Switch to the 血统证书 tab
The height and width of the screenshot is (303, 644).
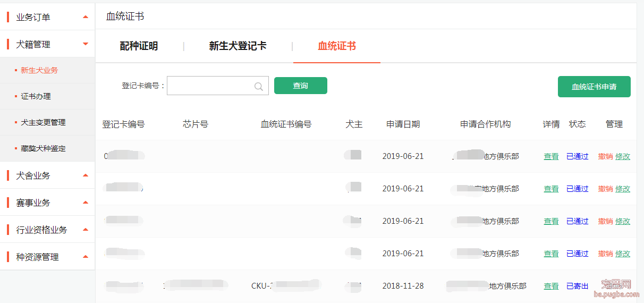click(337, 46)
